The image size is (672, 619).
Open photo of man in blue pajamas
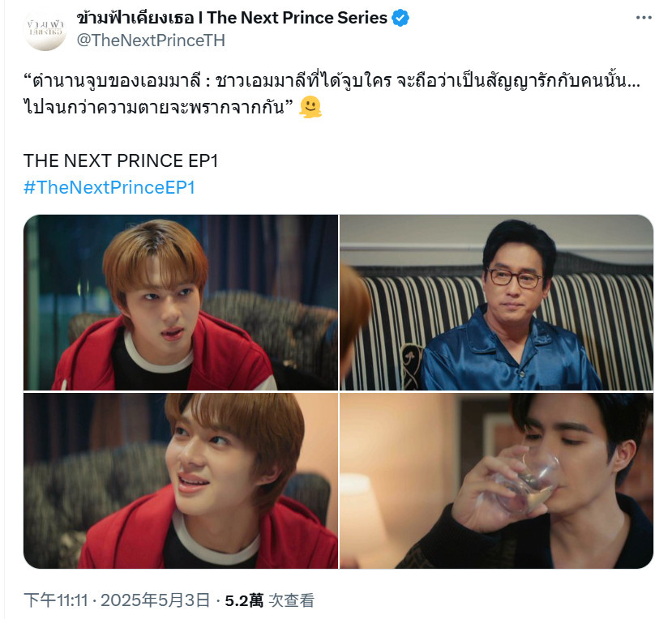point(496,302)
